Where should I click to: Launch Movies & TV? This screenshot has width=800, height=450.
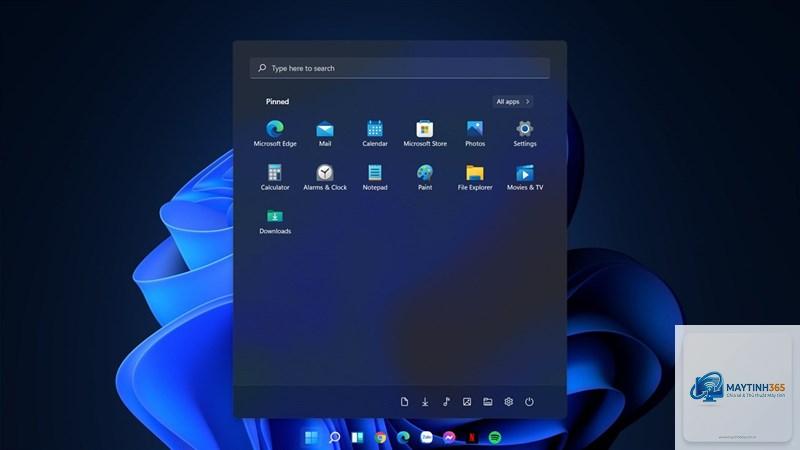525,177
